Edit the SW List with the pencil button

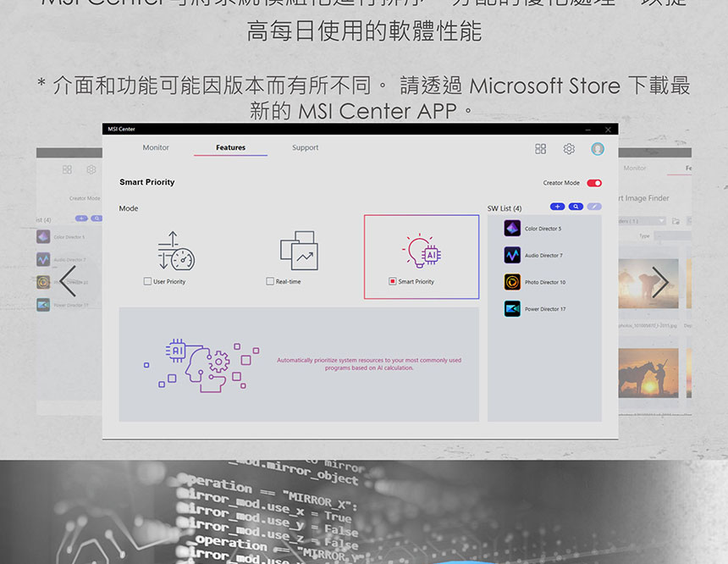(594, 207)
